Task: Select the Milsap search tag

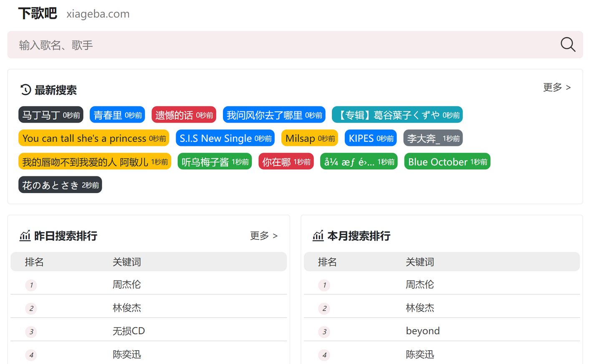Action: 310,138
